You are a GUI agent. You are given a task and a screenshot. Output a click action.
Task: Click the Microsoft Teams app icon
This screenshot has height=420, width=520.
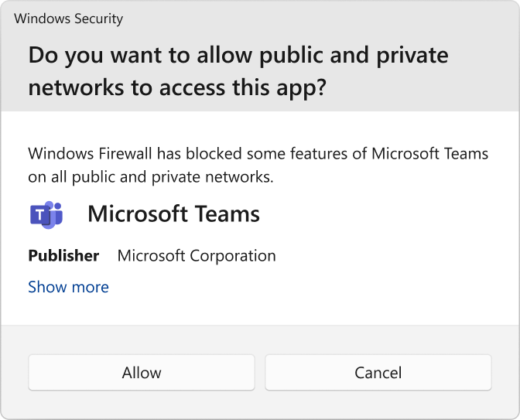click(x=46, y=213)
